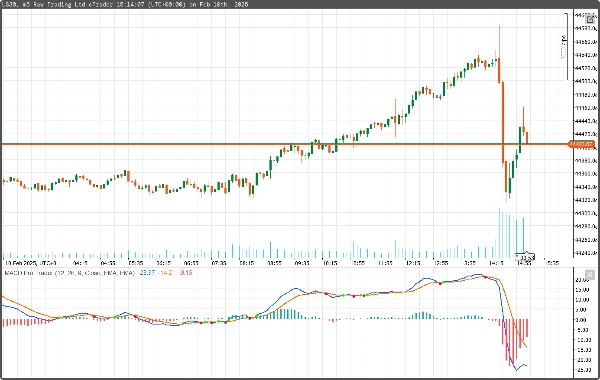The image size is (600, 380).
Task: Click the 0.00 level on MACD scale
Action: 581,320
